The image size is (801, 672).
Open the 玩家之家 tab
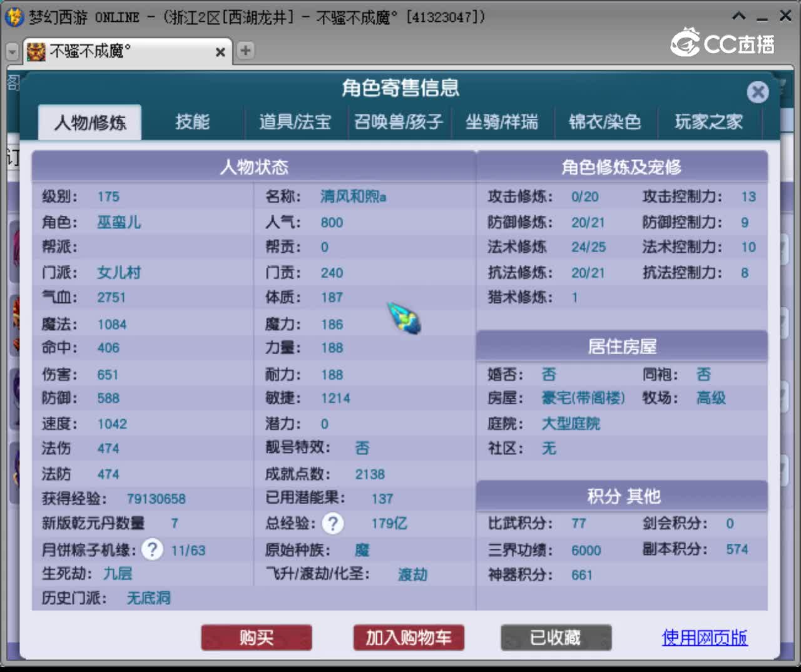point(708,121)
